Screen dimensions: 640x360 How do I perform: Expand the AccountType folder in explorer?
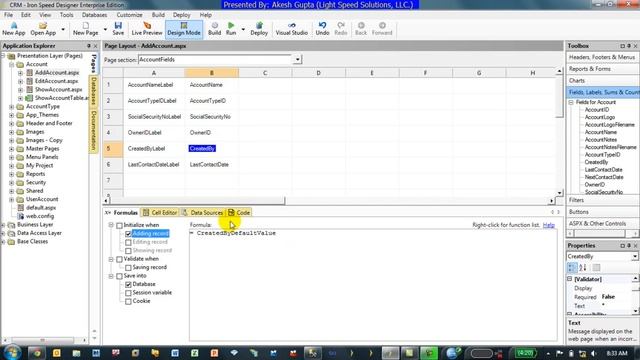pos(11,107)
